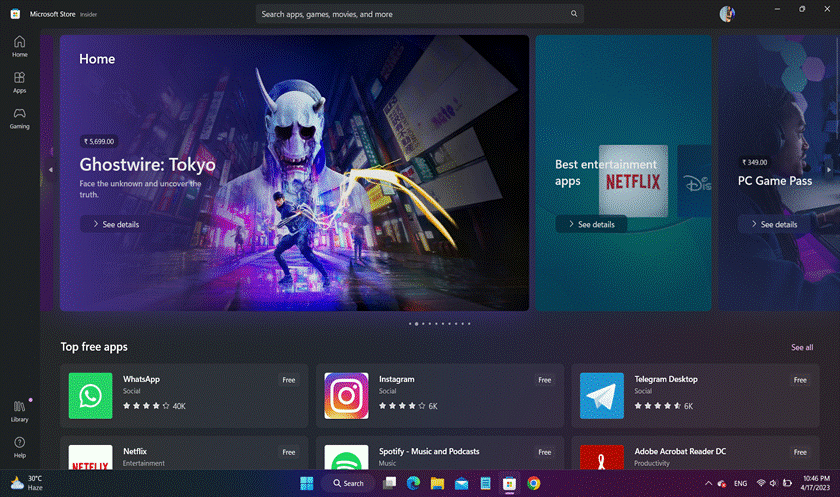
Task: Open the Library in sidebar
Action: (x=19, y=411)
